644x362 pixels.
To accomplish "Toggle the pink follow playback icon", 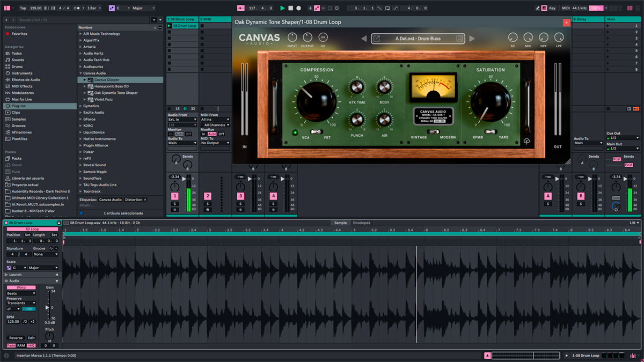I will (240, 8).
